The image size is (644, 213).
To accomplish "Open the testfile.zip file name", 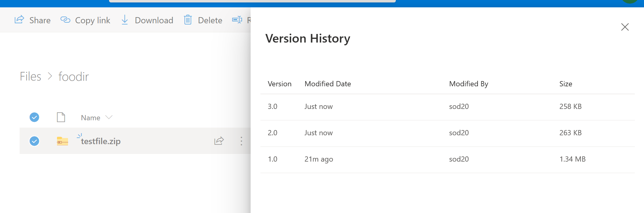I will [100, 141].
